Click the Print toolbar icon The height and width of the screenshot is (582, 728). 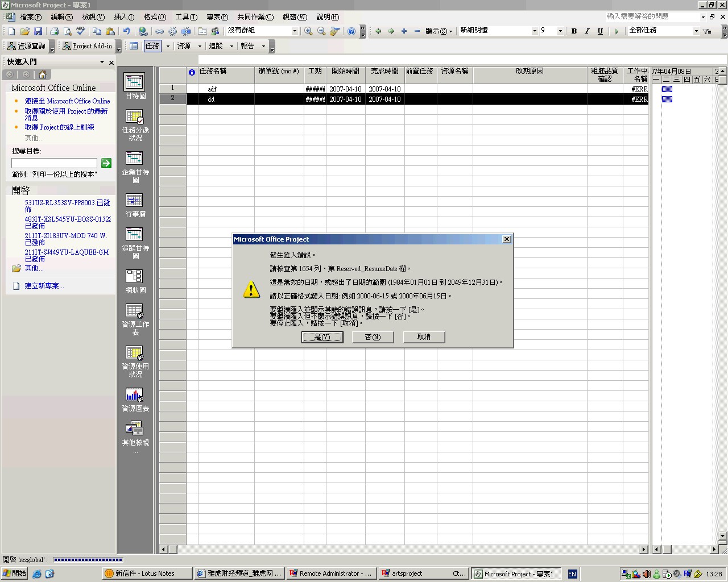[54, 31]
